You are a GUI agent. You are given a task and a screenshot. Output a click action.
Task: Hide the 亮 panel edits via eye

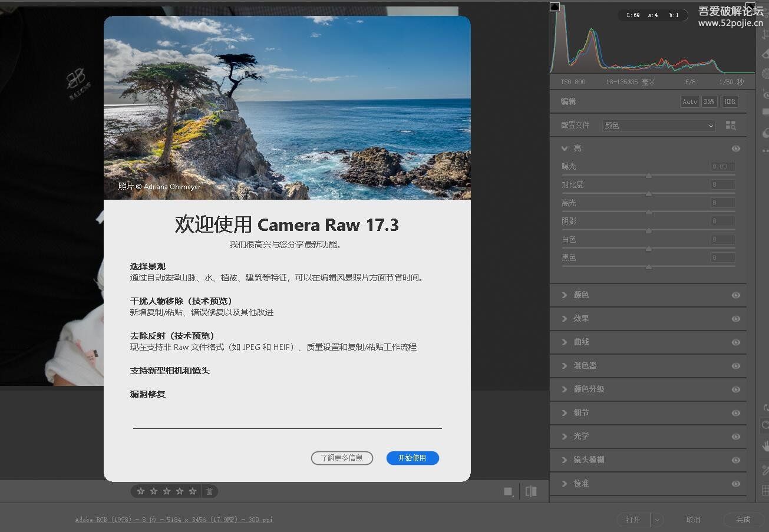click(736, 148)
